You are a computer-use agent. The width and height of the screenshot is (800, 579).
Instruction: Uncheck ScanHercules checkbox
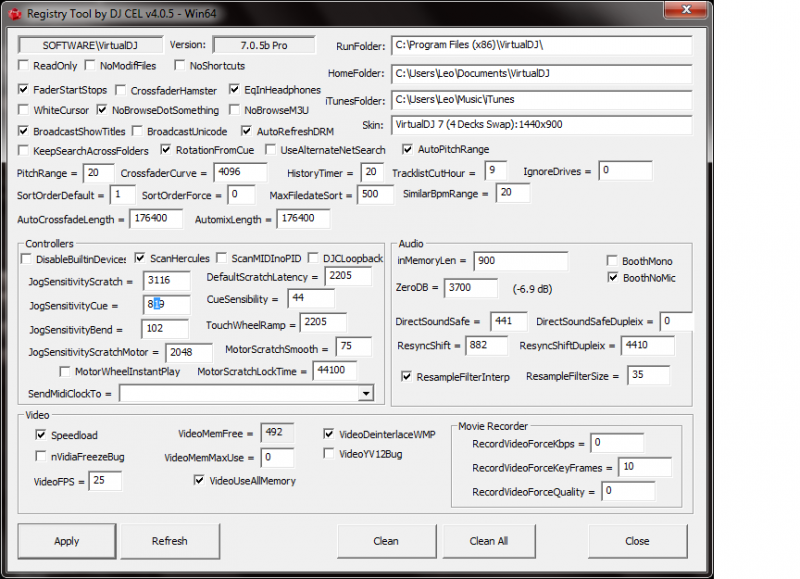point(140,258)
